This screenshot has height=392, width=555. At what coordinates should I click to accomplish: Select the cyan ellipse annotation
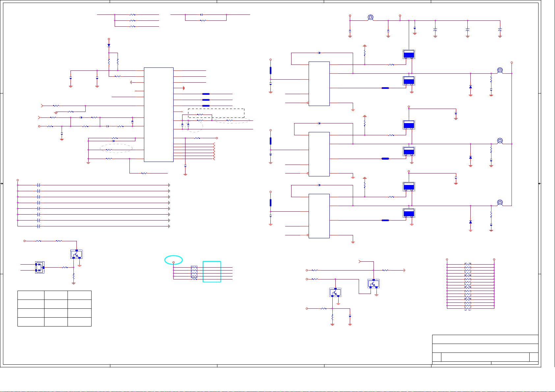point(174,260)
